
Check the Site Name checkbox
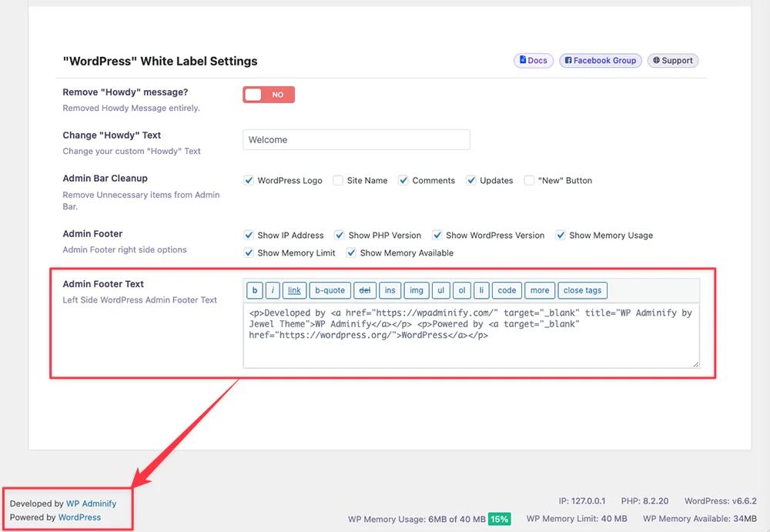tap(338, 180)
